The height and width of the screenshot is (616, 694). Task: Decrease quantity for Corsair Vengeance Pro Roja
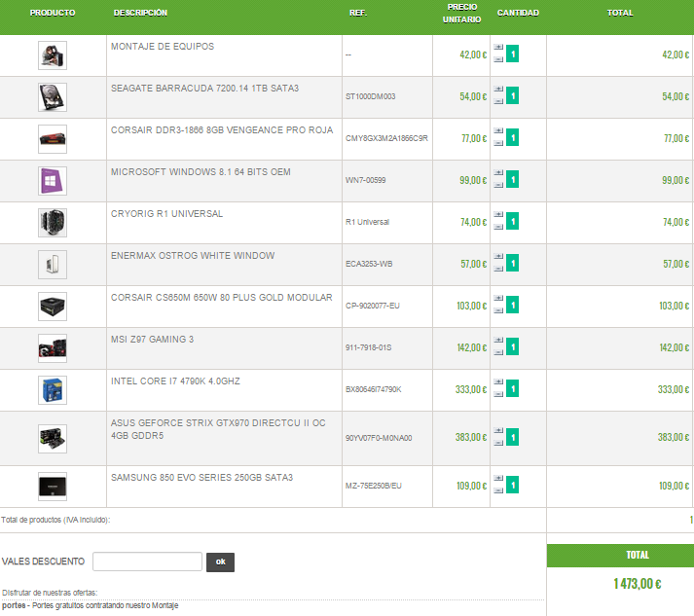(x=498, y=143)
